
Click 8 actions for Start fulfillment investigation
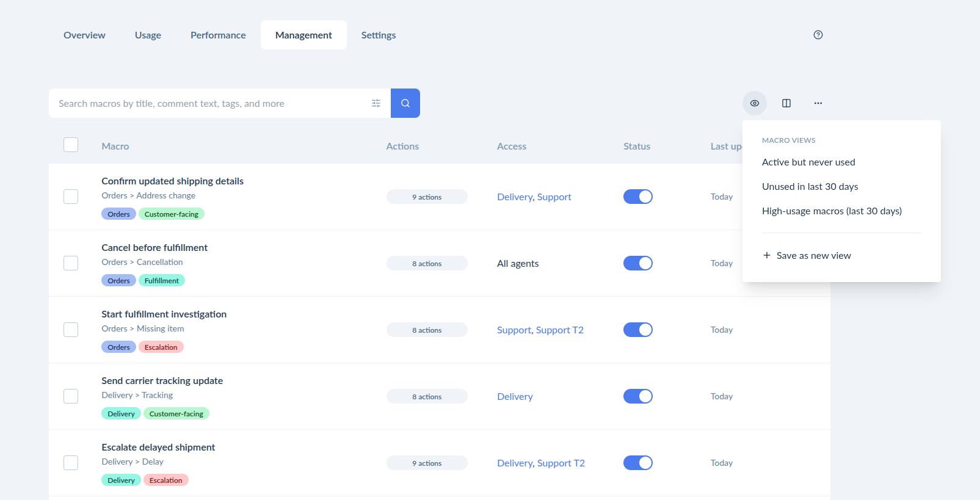(427, 330)
